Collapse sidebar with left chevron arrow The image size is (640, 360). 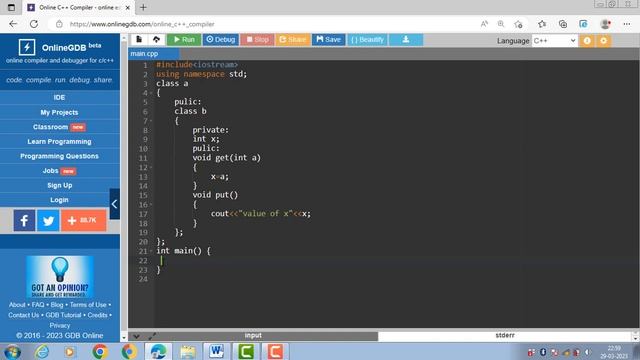(x=115, y=204)
